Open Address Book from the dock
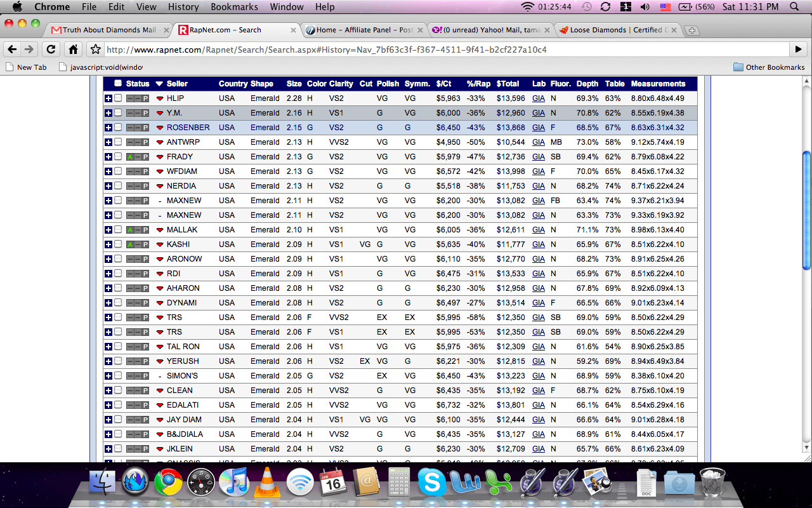812x508 pixels. [x=366, y=483]
